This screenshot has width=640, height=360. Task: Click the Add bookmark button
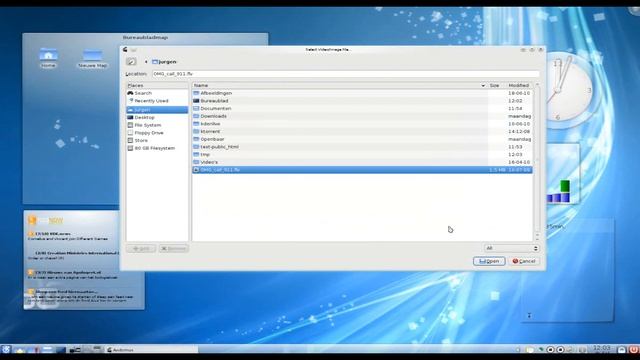point(141,248)
